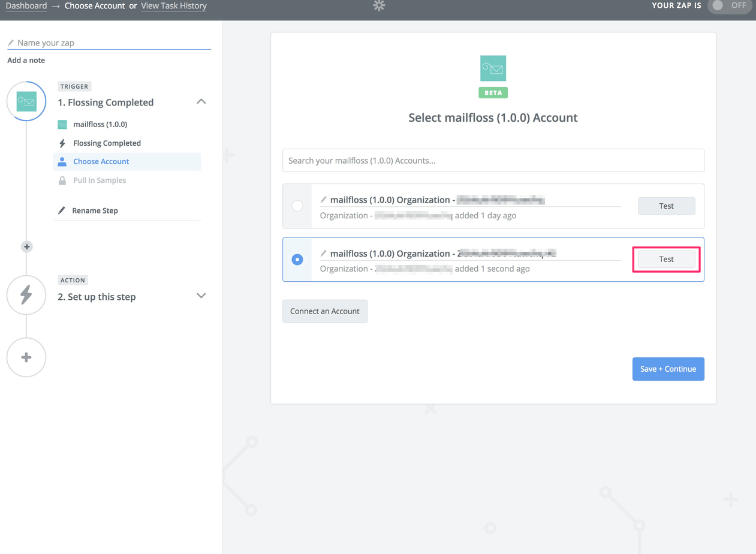The image size is (756, 554).
Task: Click the edit pencil on the second account name
Action: click(324, 253)
